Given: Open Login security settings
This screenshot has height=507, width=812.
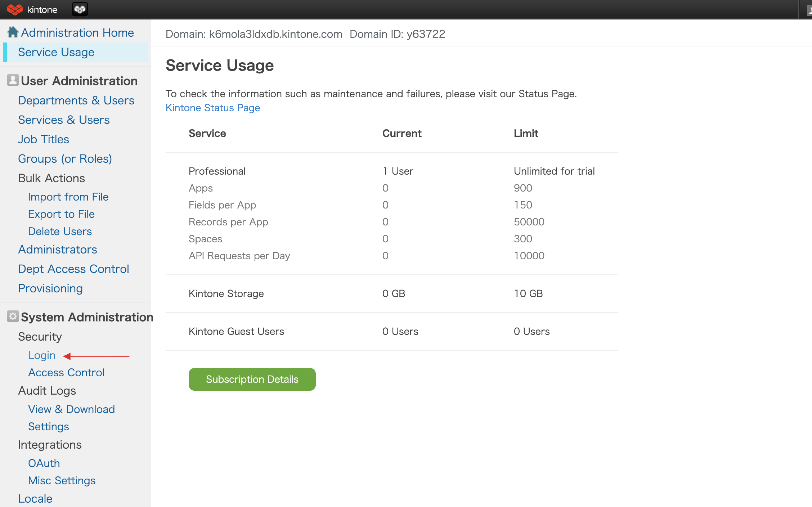Looking at the screenshot, I should [42, 355].
